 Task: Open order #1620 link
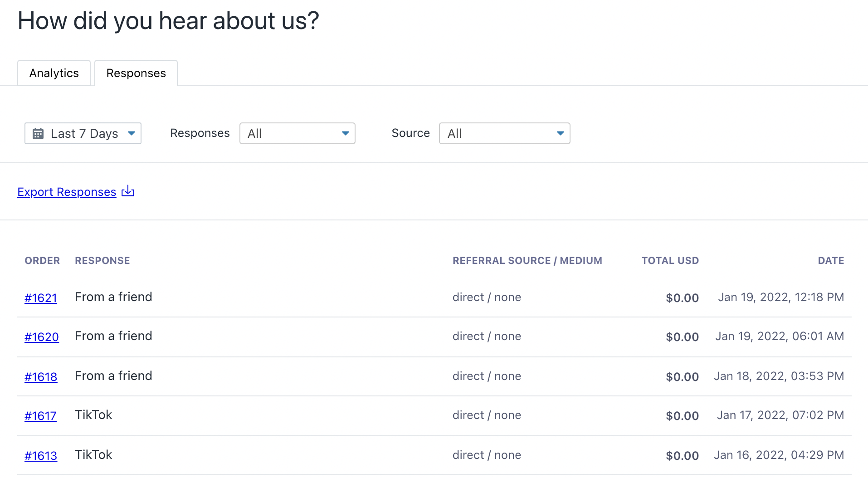click(x=42, y=337)
